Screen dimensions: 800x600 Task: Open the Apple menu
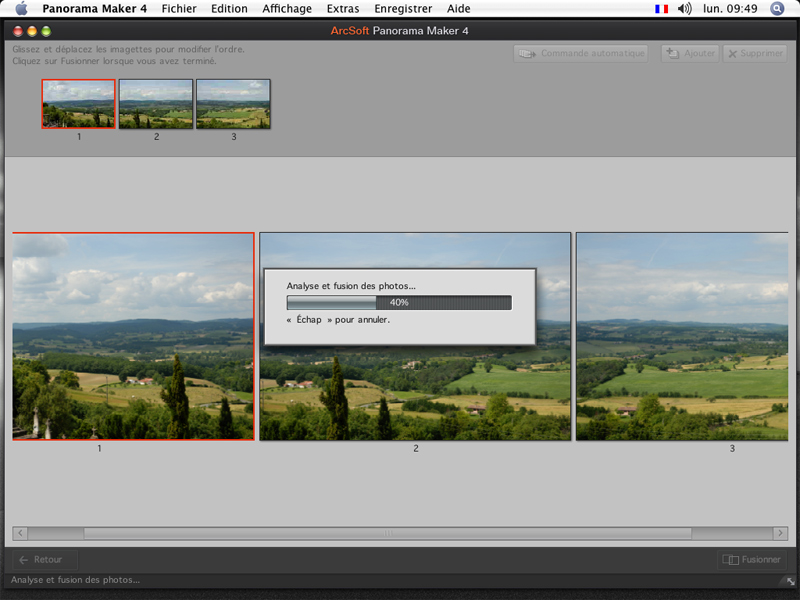[21, 9]
